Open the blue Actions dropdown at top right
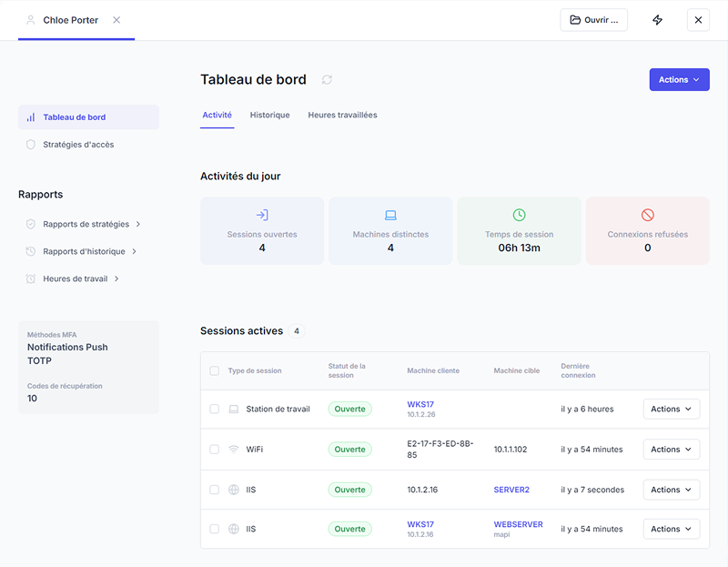Image resolution: width=728 pixels, height=567 pixels. (679, 80)
